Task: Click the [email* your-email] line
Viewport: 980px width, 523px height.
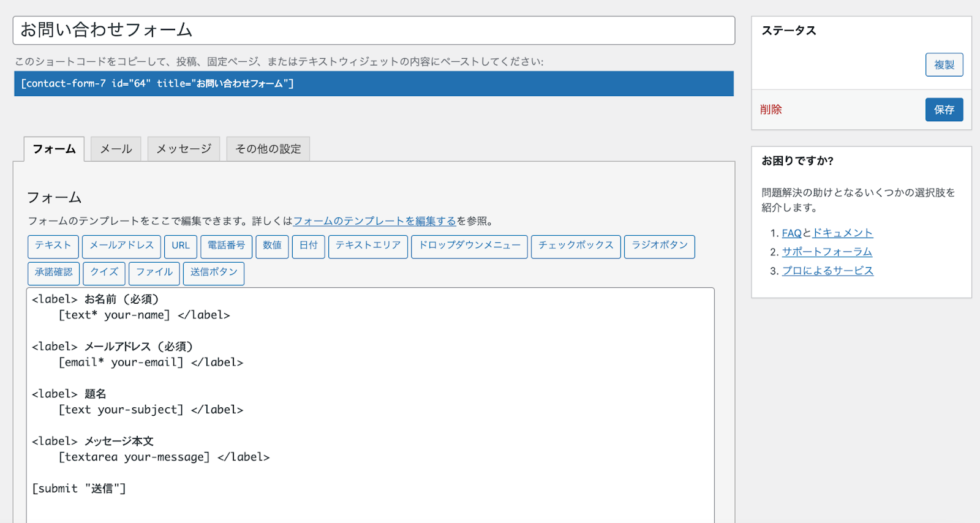Action: pyautogui.click(x=151, y=362)
